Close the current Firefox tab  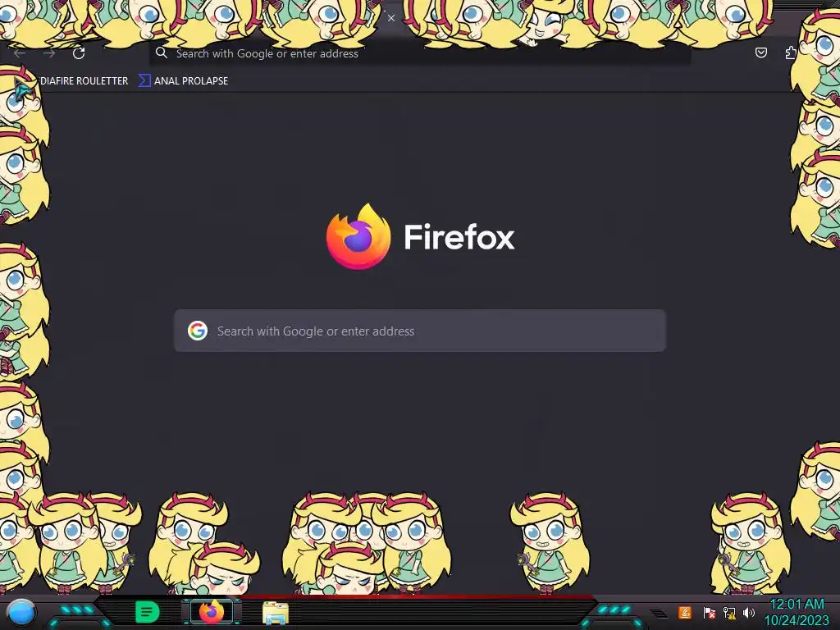(x=391, y=18)
